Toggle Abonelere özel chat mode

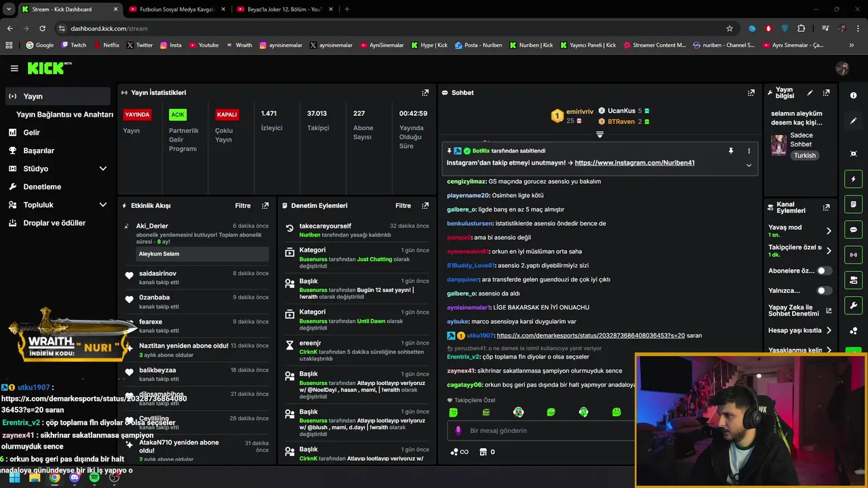[823, 270]
